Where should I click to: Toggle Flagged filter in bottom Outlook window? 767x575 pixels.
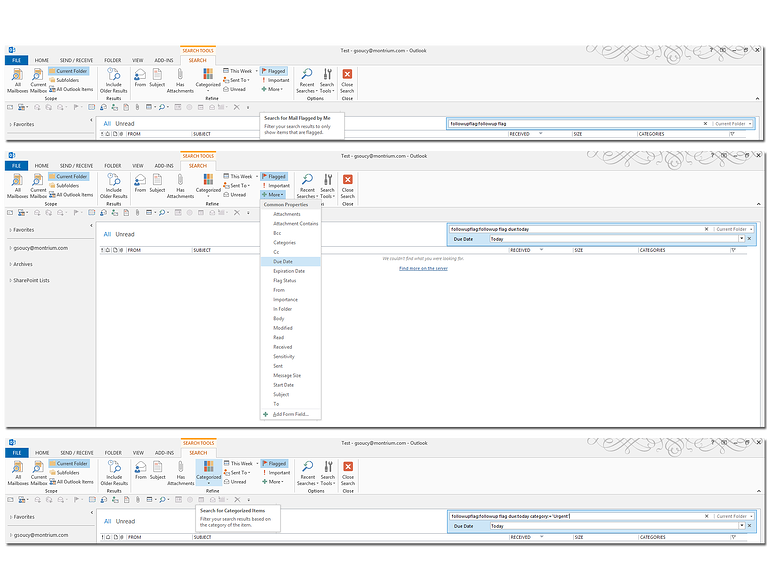[x=275, y=463]
